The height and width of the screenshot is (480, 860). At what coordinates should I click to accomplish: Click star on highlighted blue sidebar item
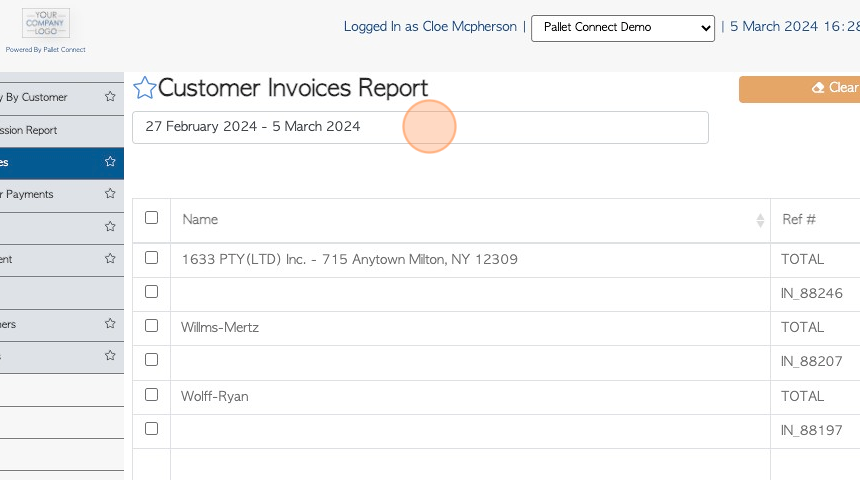(x=110, y=161)
